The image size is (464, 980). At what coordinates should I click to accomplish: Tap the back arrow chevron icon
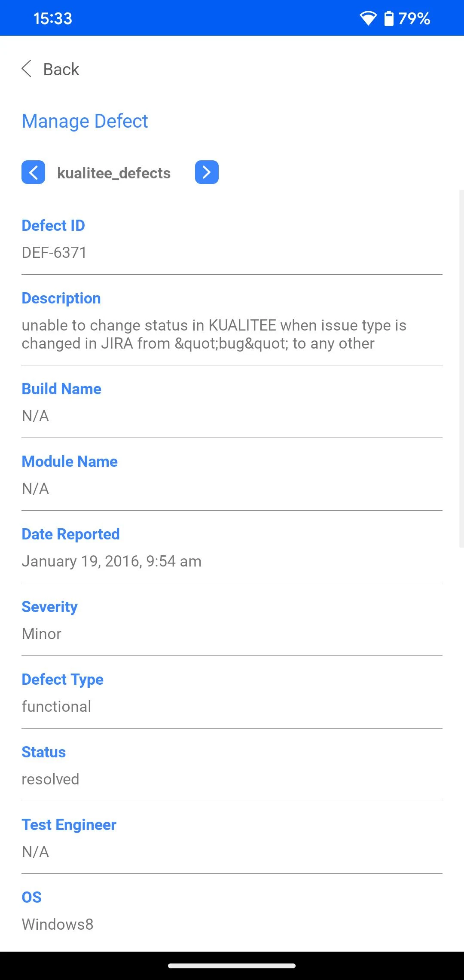point(27,69)
